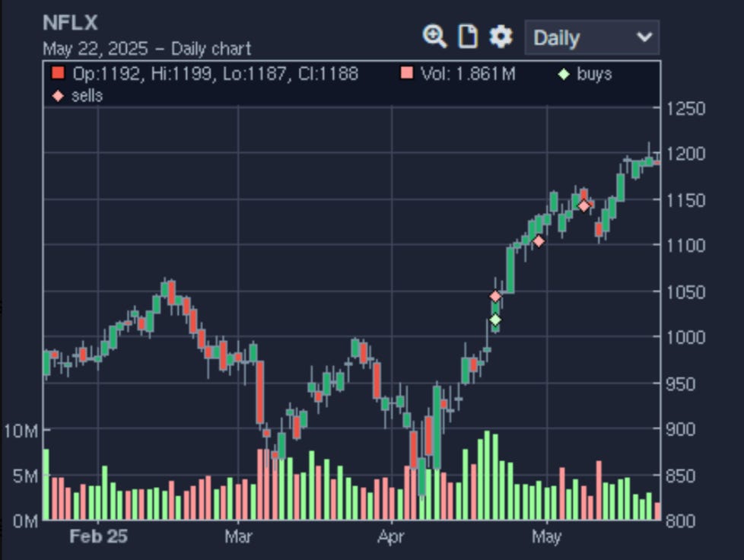The width and height of the screenshot is (744, 560).
Task: Toggle the Op/Hi/Lo/Cl price legend entry
Action: [x=205, y=74]
